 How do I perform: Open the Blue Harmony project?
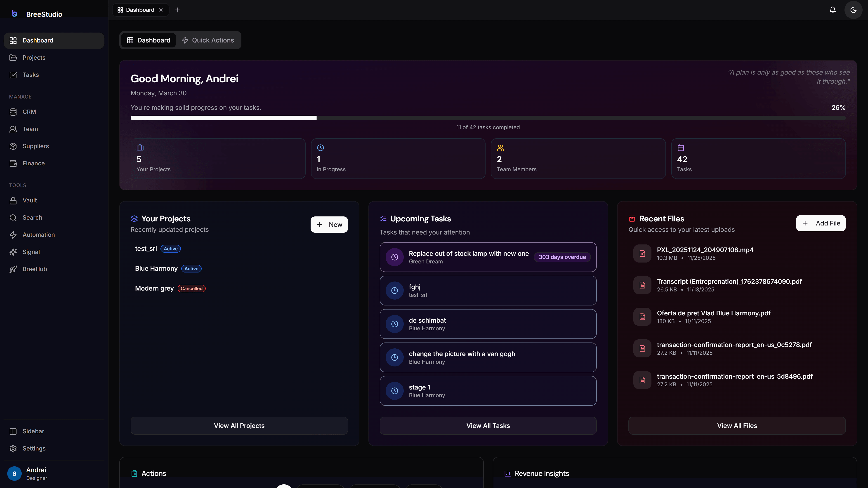[x=239, y=268]
